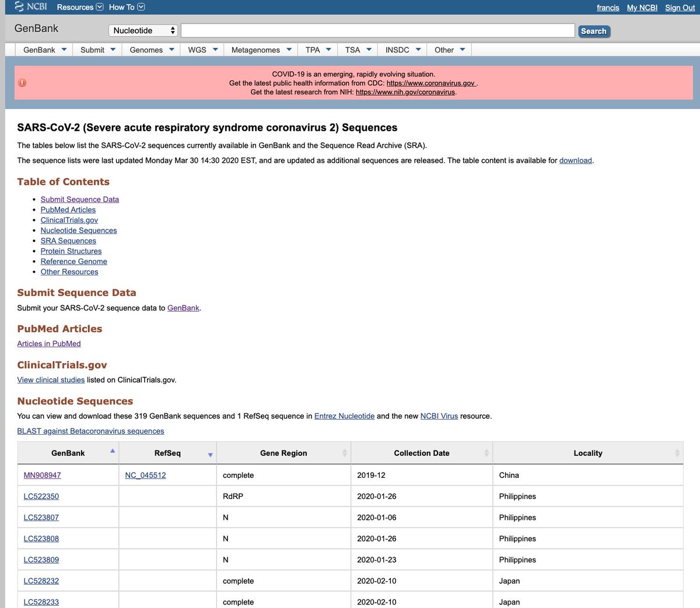Expand the GenBank menu arrow
The image size is (700, 608).
point(64,50)
